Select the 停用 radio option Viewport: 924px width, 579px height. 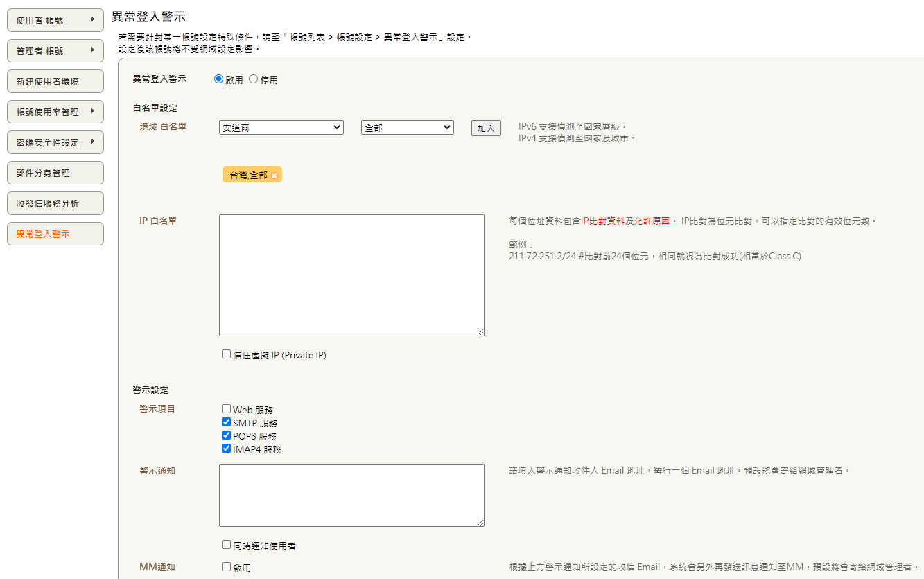tap(253, 78)
